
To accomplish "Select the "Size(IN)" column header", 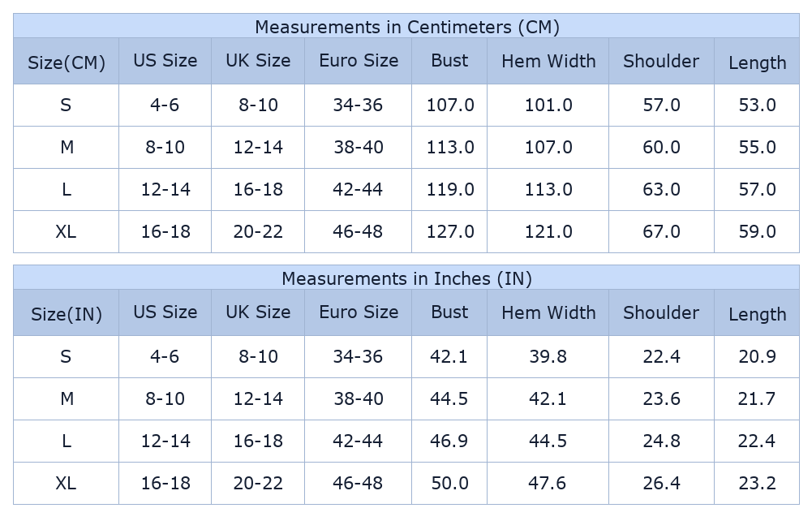I will pos(67,314).
